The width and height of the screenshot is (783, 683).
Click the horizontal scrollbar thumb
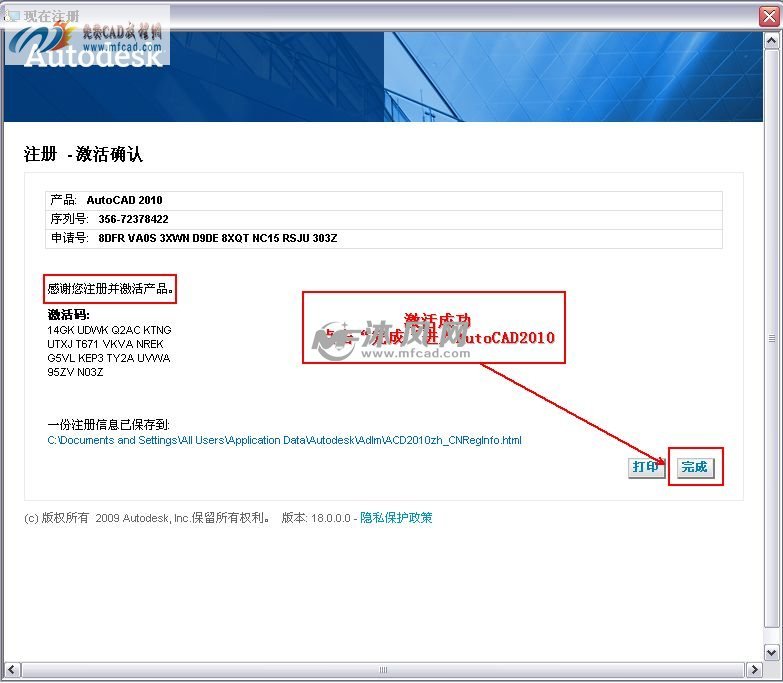point(383,670)
